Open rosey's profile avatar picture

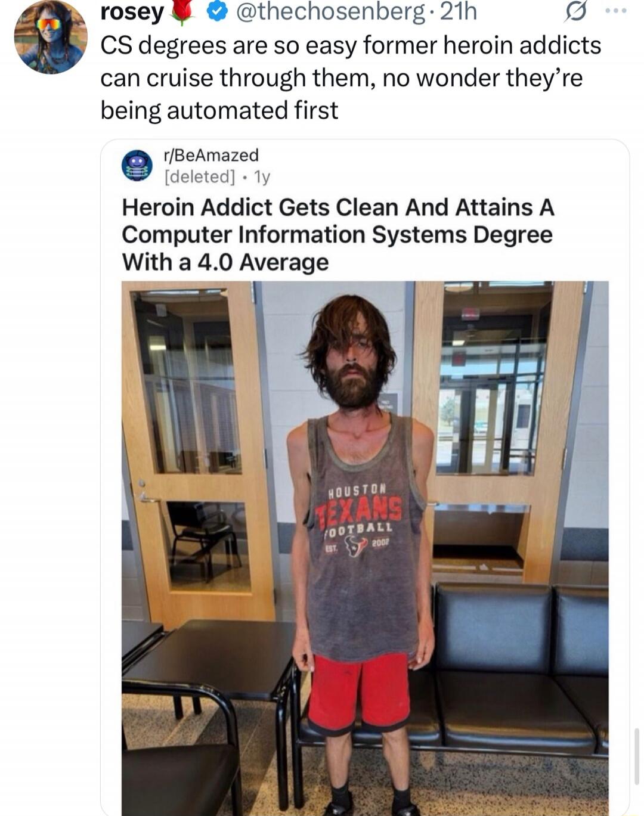click(50, 37)
